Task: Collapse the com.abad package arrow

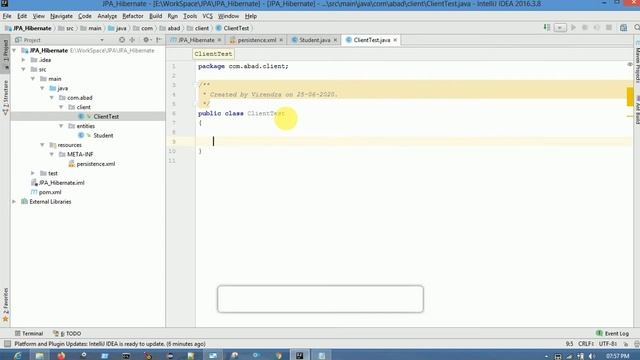Action: [52, 98]
